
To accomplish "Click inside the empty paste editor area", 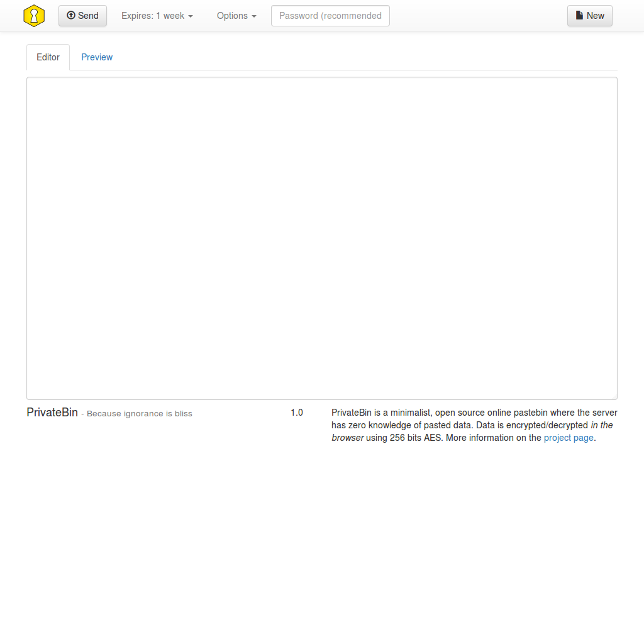I will click(321, 238).
